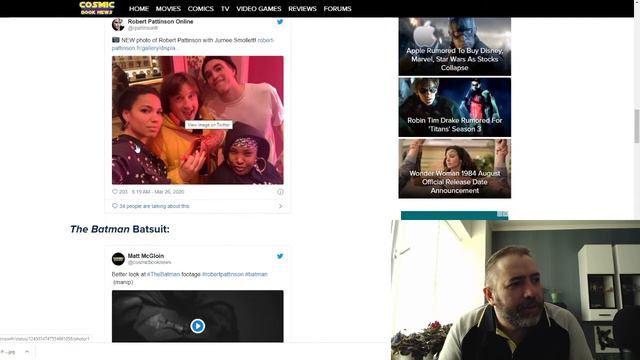Open the #batman hashtag

click(x=256, y=274)
